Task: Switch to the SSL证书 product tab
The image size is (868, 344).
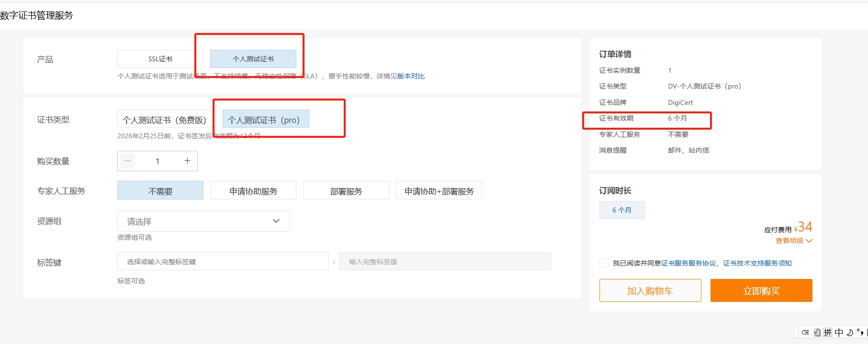Action: (160, 59)
